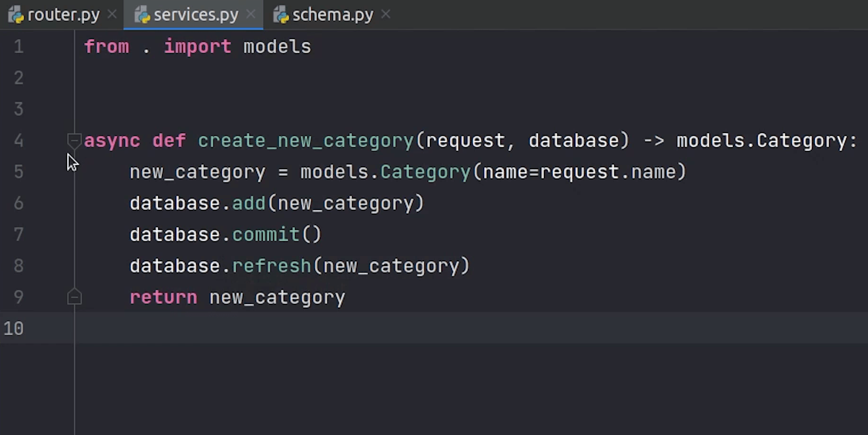Click the add method on line 6

248,203
